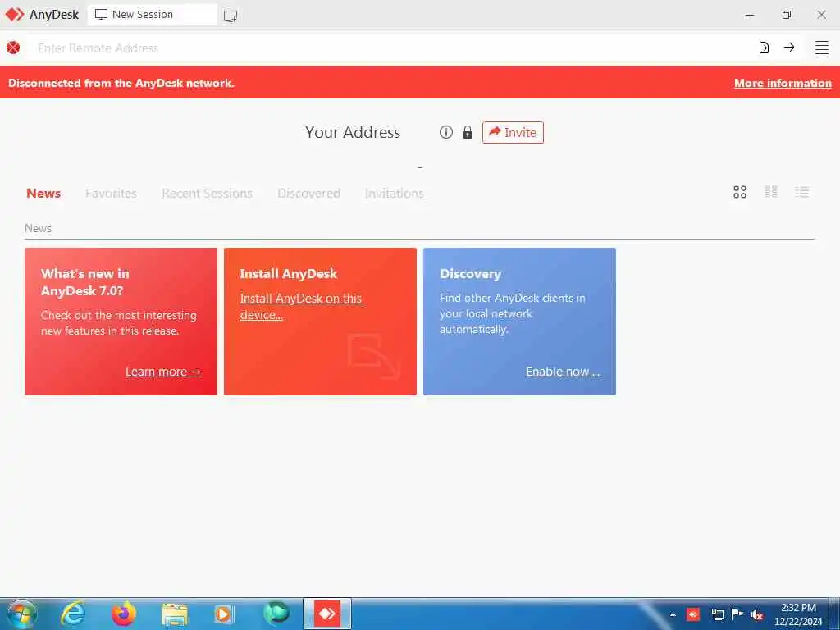Click the lock icon beside Your Address
Image resolution: width=840 pixels, height=630 pixels.
pos(468,132)
